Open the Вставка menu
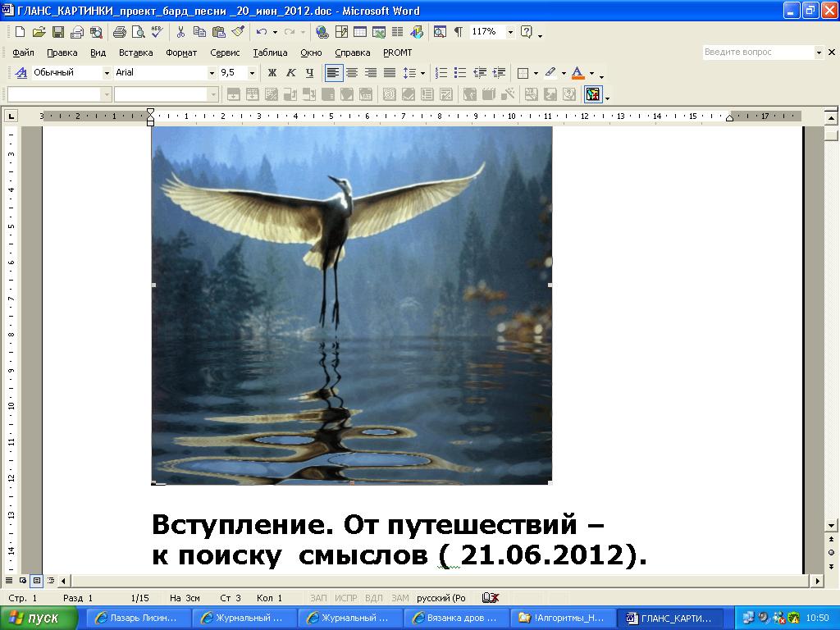 click(x=135, y=52)
